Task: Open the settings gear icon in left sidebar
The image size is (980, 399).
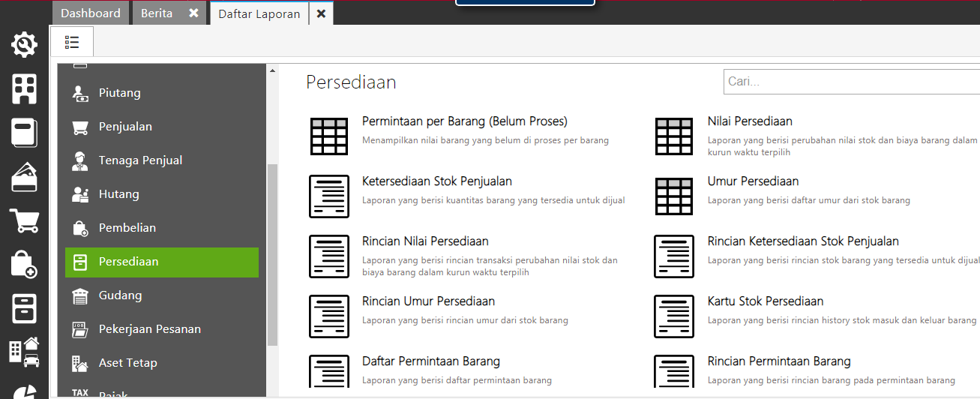Action: pos(24,45)
